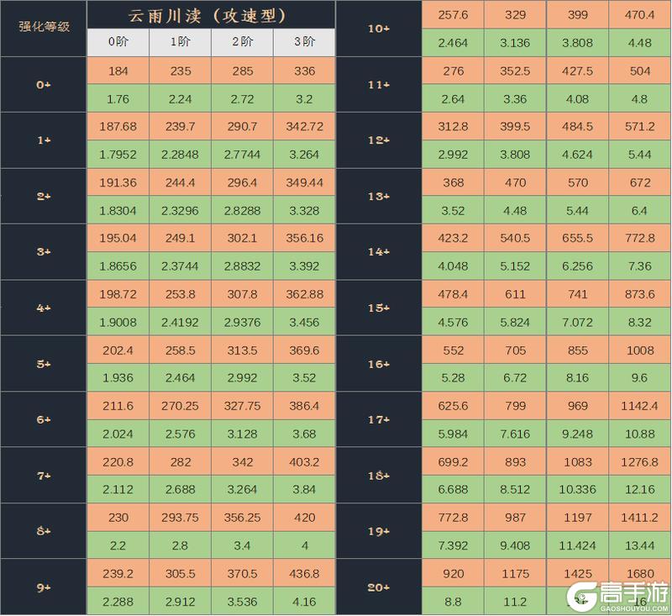Click the cell showing 8.512
Screen dimensions: 672x616
(x=515, y=489)
